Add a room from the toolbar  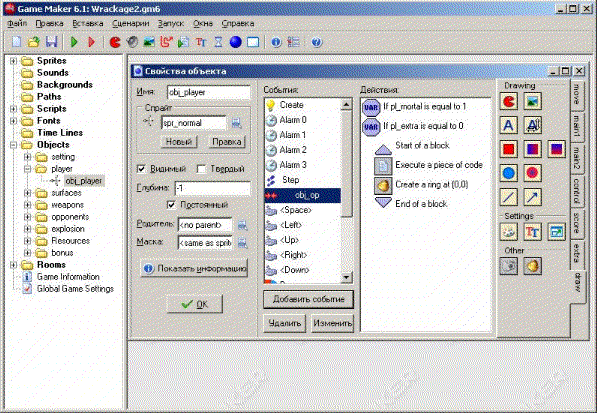[x=253, y=42]
